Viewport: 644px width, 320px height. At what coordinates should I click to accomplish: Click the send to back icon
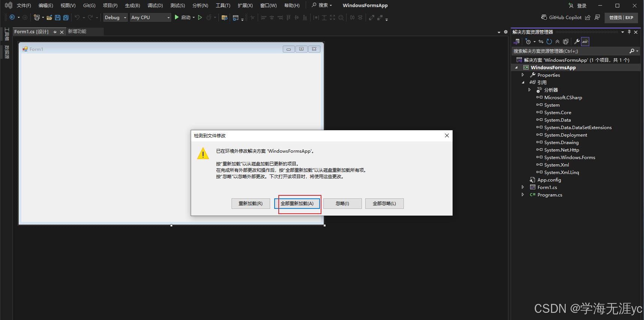[x=380, y=17]
